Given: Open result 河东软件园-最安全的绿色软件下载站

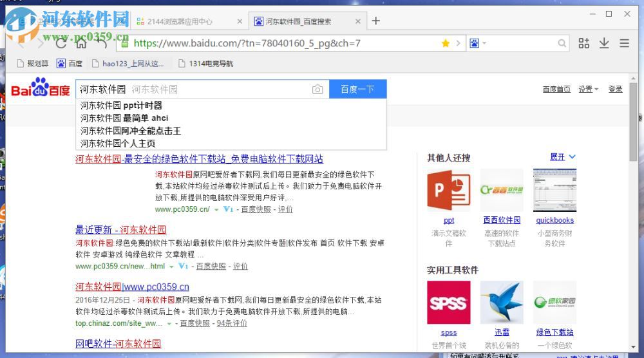Looking at the screenshot, I should pyautogui.click(x=199, y=159).
